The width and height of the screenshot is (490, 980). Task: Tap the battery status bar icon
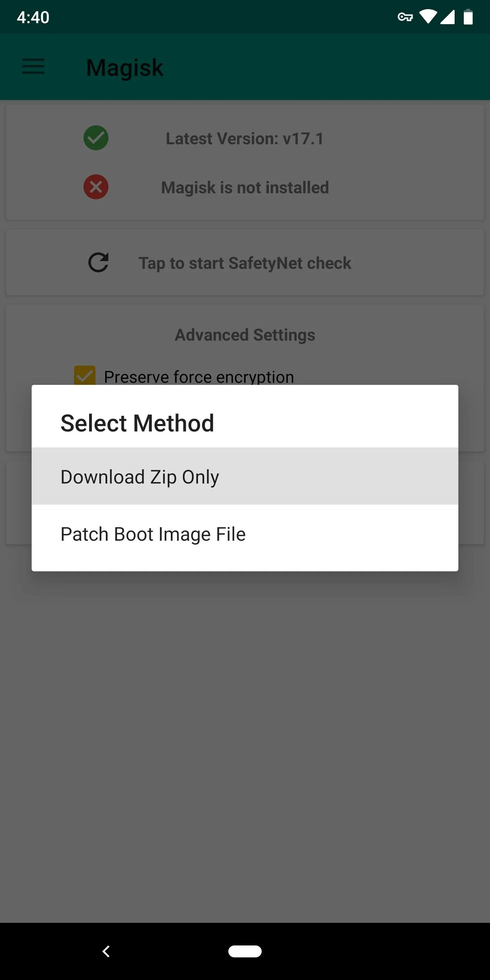(468, 17)
